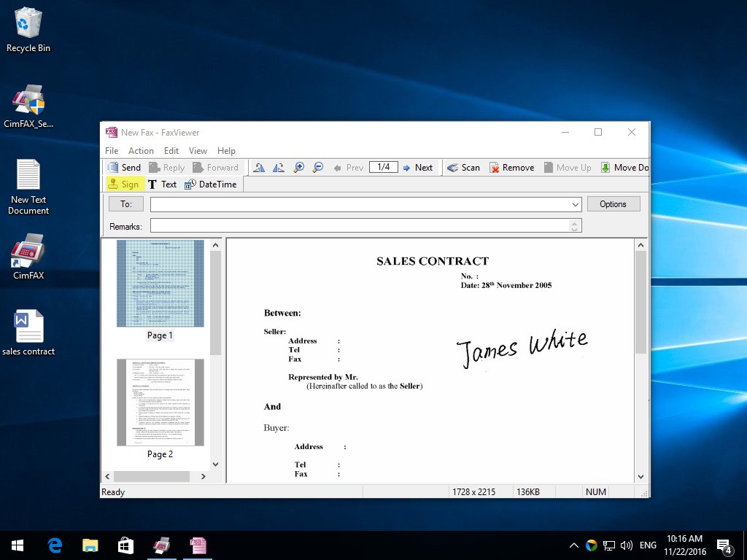This screenshot has width=747, height=560.
Task: Click the document vertical scrollbar down arrow
Action: pyautogui.click(x=640, y=477)
